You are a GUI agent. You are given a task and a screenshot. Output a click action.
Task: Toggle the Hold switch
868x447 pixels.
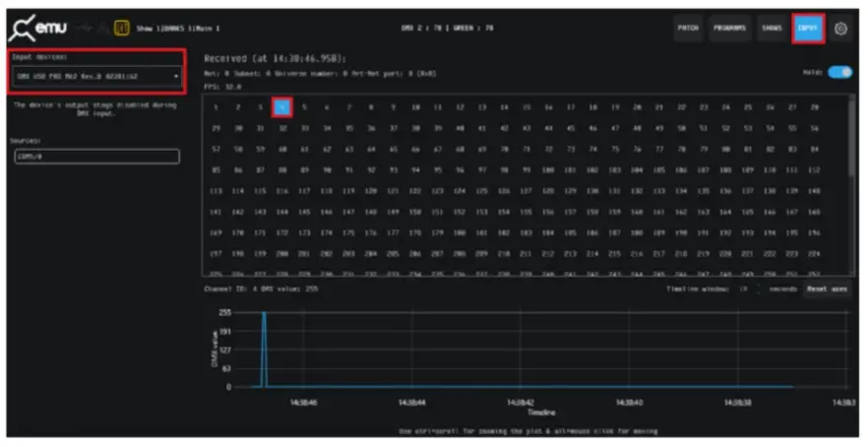(839, 73)
